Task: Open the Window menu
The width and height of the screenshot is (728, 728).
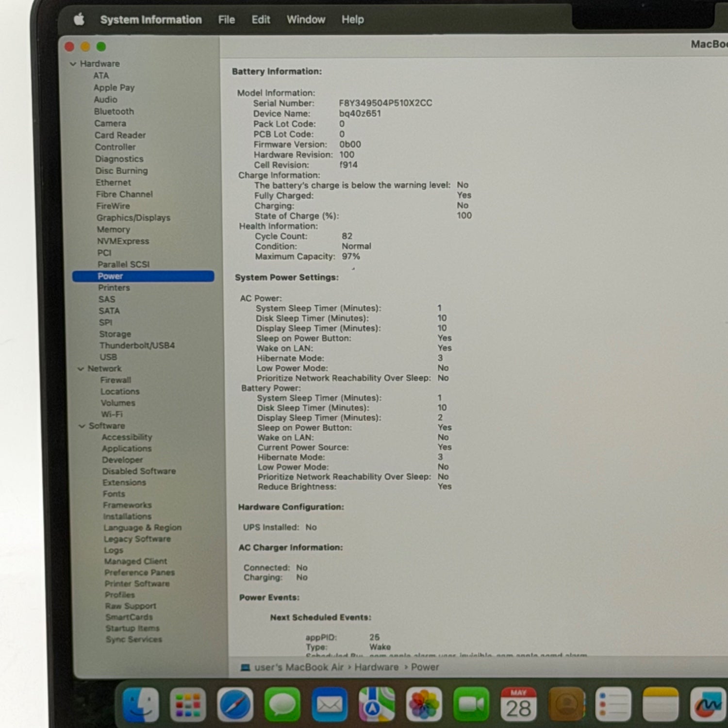Action: pos(306,19)
